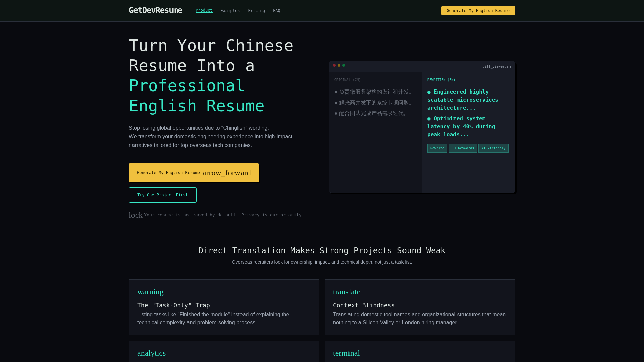
Task: Click the warning icon on Task-Only card
Action: pos(150,292)
